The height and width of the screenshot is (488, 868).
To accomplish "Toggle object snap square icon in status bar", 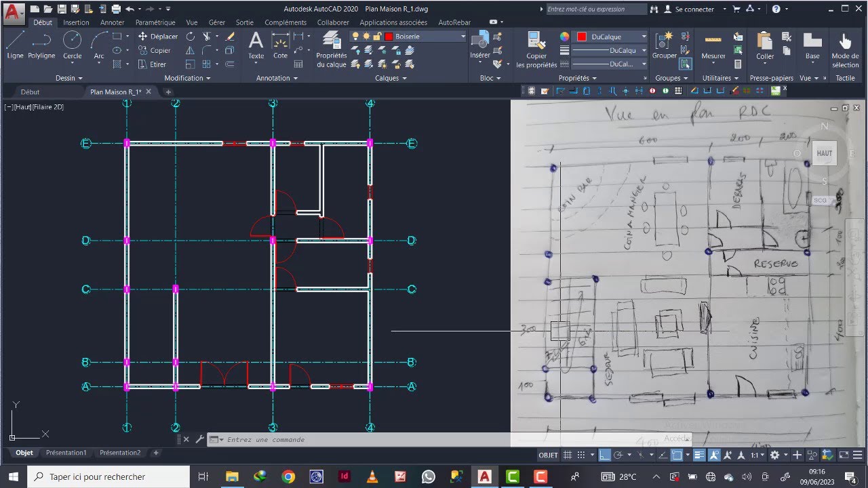I will pos(677,455).
